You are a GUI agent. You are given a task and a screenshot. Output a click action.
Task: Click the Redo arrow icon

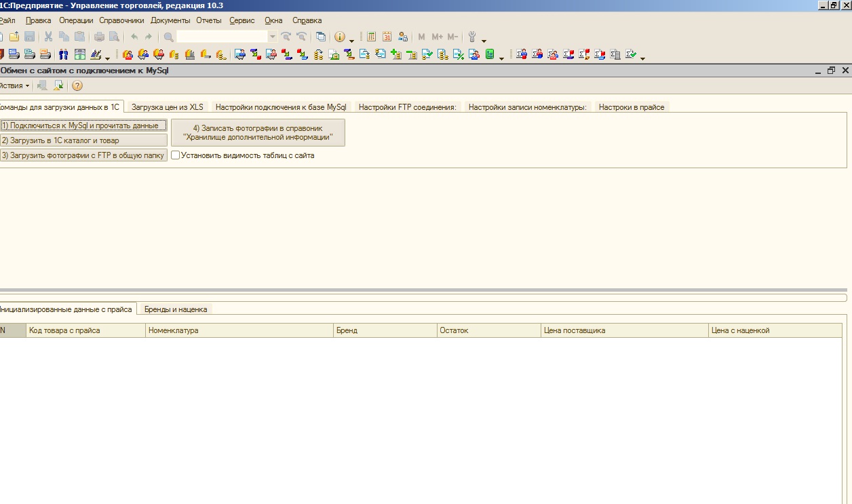click(148, 37)
